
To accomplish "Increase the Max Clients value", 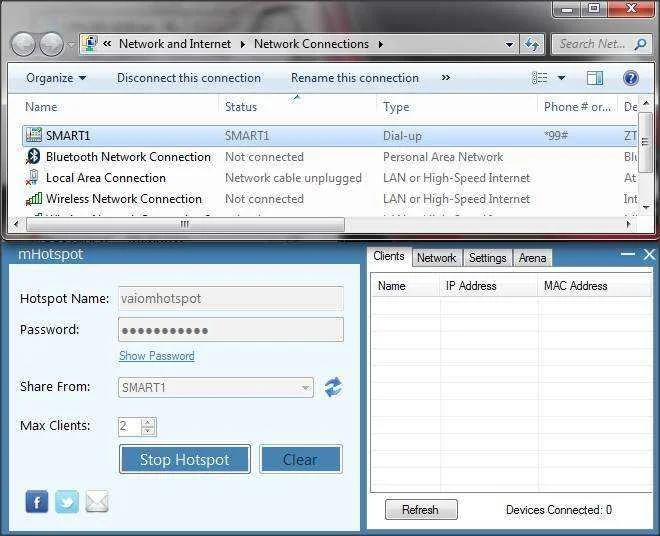I will tap(148, 422).
